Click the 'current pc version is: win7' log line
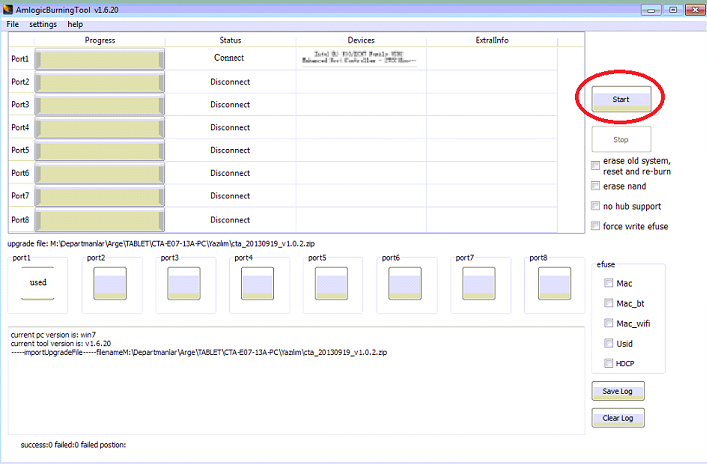 pyautogui.click(x=53, y=335)
